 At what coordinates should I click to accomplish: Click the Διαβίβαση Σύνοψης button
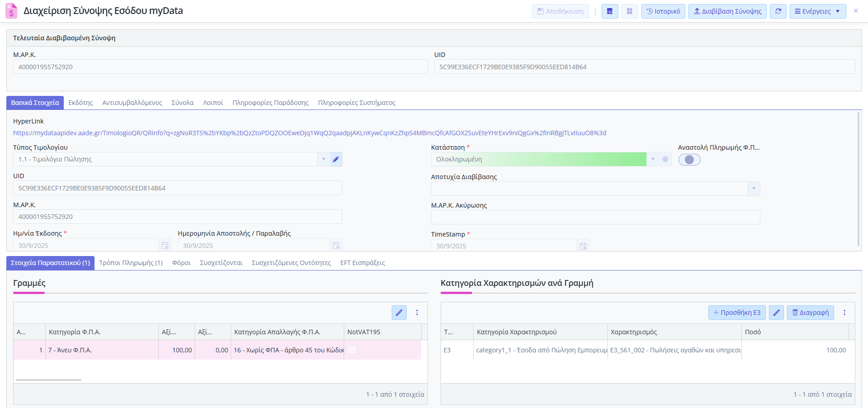727,11
